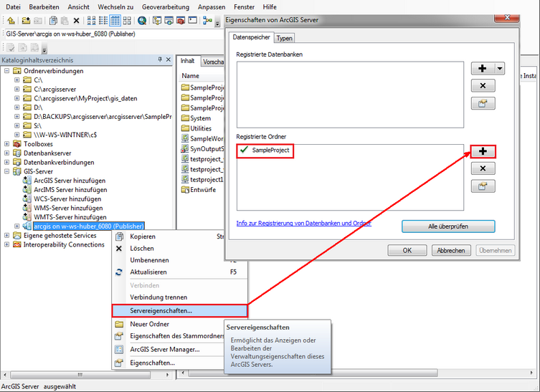Select SampleProject in Registrierte Ordner list
The width and height of the screenshot is (540, 392).
(x=270, y=150)
